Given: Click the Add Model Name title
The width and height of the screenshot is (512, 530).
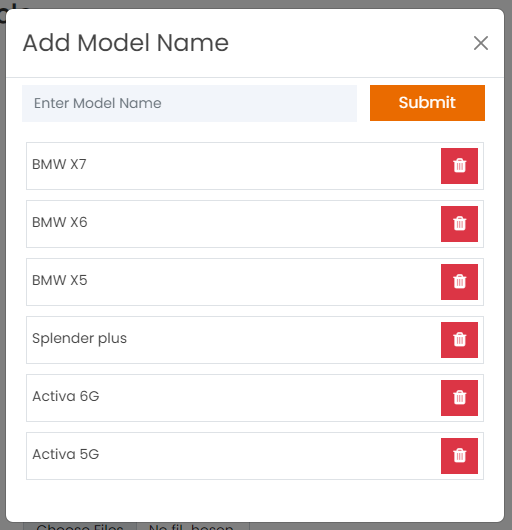Looking at the screenshot, I should 126,43.
